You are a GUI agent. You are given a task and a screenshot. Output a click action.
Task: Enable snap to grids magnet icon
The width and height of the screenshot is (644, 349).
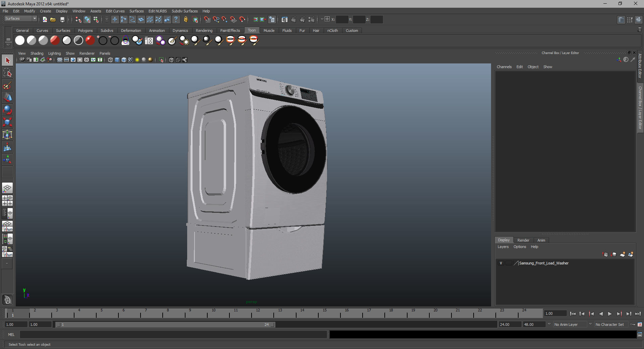pyautogui.click(x=207, y=19)
